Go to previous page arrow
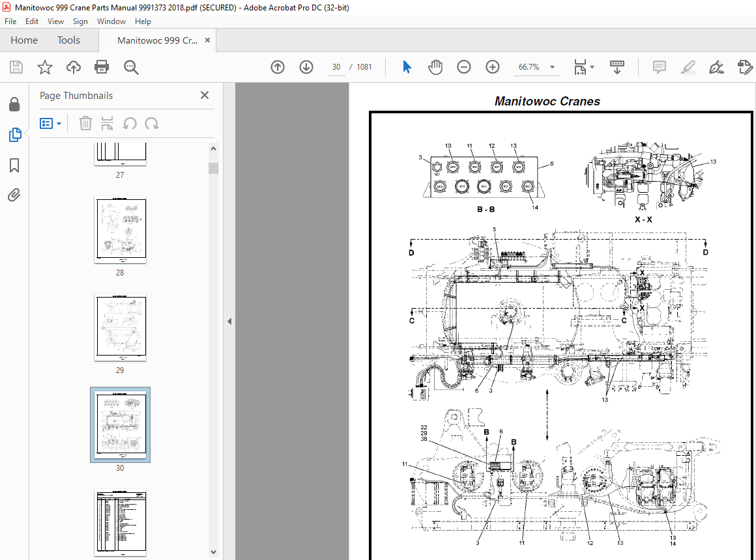The height and width of the screenshot is (560, 756). point(278,67)
